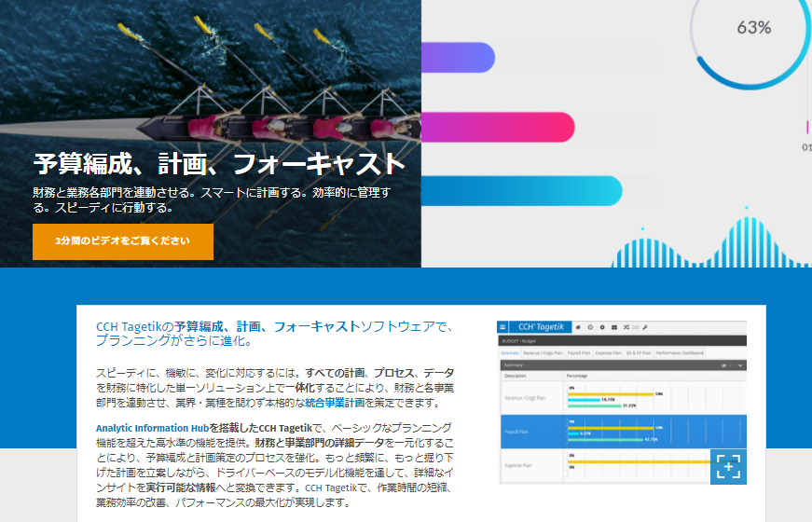The image size is (812, 522).
Task: Select the Performance Dashboard tab
Action: coord(680,353)
